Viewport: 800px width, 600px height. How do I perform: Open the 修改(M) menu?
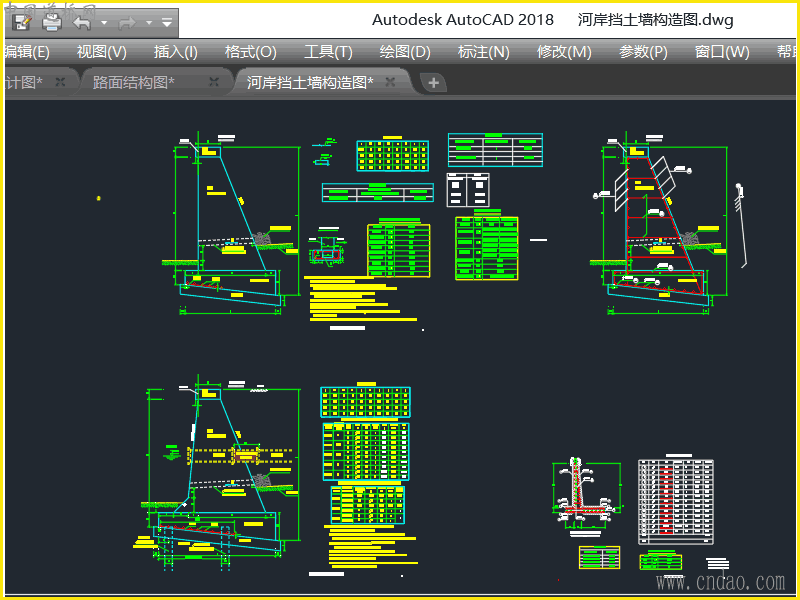(x=564, y=52)
